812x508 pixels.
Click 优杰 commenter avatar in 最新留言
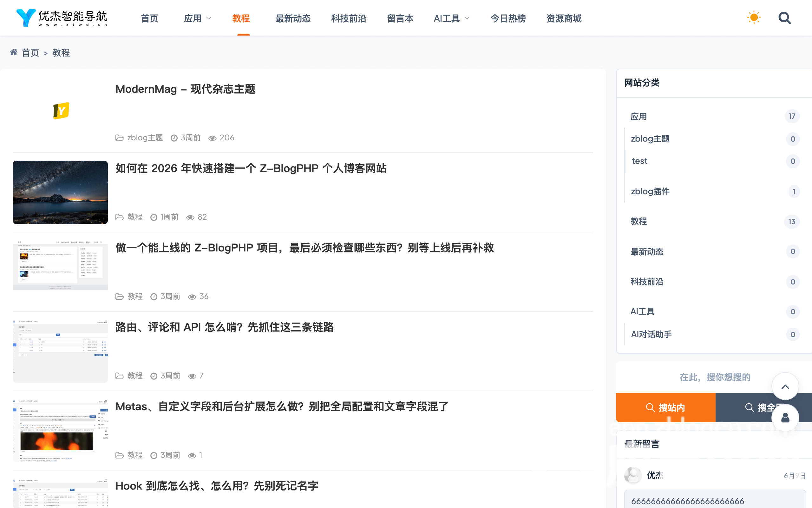click(x=633, y=475)
